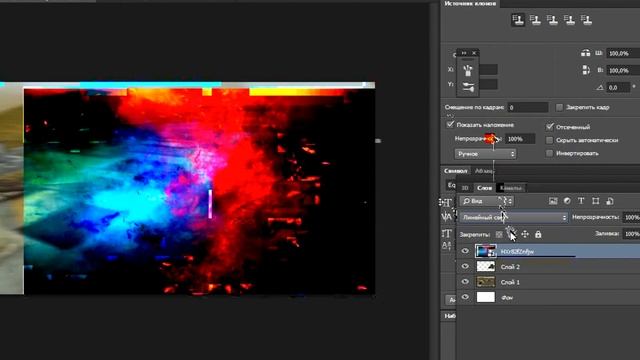640x360 pixels.
Task: Click the layer fill 'Заливка' value field
Action: click(x=631, y=234)
